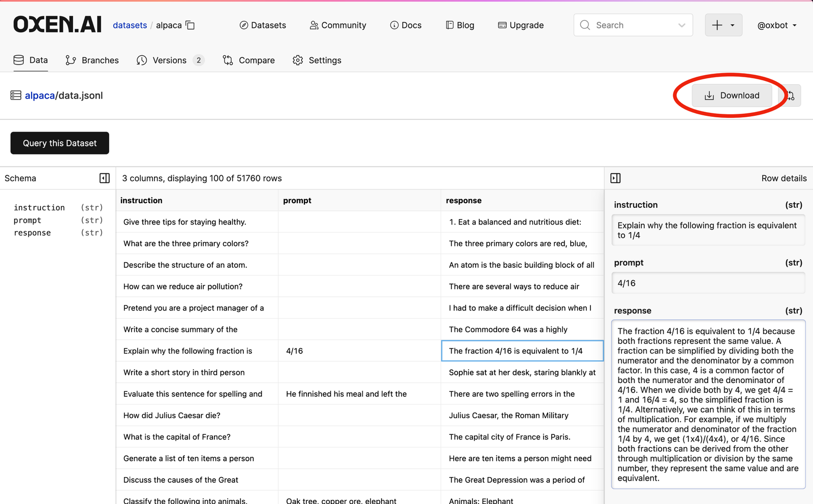Copy the alpaca repository name
The width and height of the screenshot is (813, 504).
pyautogui.click(x=191, y=24)
